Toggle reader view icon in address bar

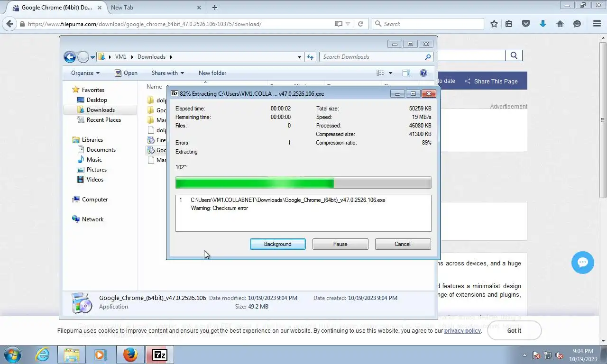point(338,24)
